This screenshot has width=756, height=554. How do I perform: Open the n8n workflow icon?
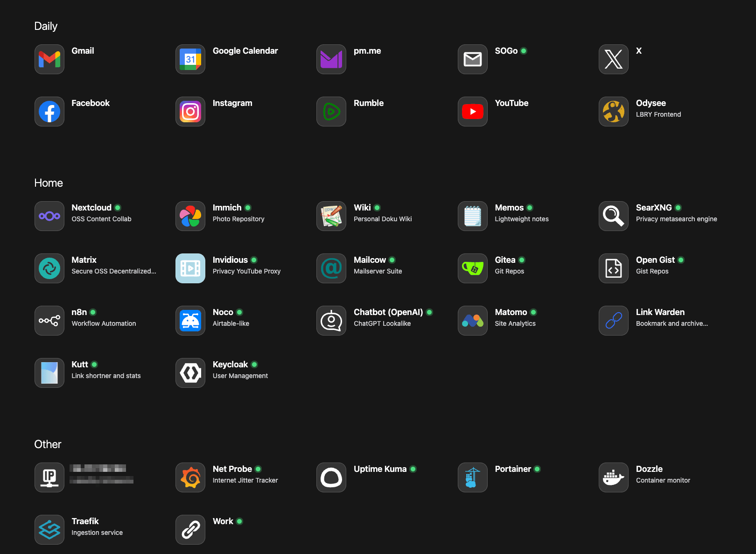(49, 321)
